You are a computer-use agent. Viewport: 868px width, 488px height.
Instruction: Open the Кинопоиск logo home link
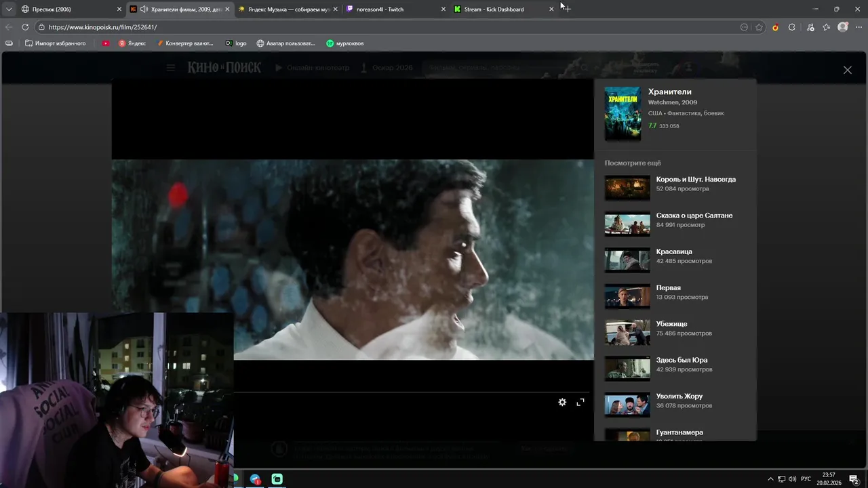click(x=224, y=68)
